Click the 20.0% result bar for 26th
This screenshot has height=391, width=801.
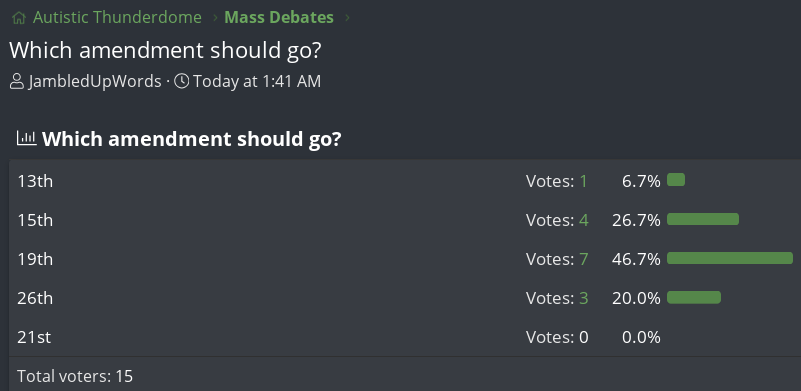point(694,297)
